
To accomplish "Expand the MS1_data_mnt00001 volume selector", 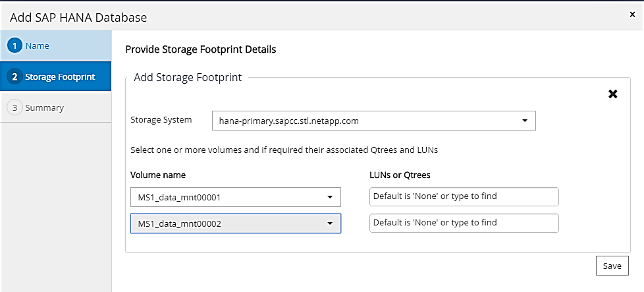I will 235,197.
